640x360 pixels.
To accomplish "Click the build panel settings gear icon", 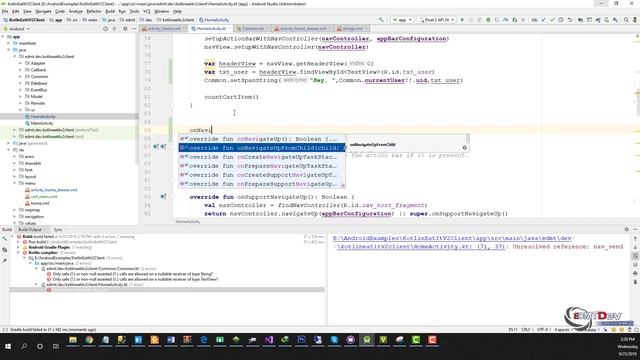I will [x=627, y=229].
